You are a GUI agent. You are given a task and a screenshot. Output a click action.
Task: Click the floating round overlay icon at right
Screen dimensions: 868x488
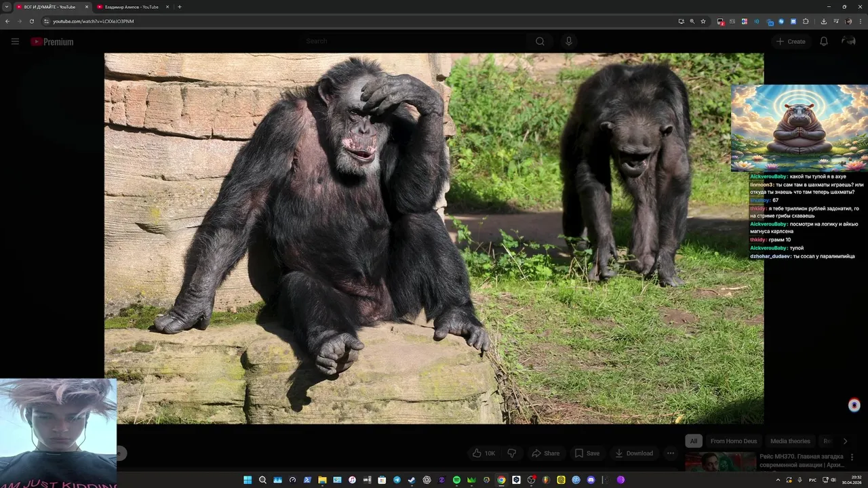854,405
